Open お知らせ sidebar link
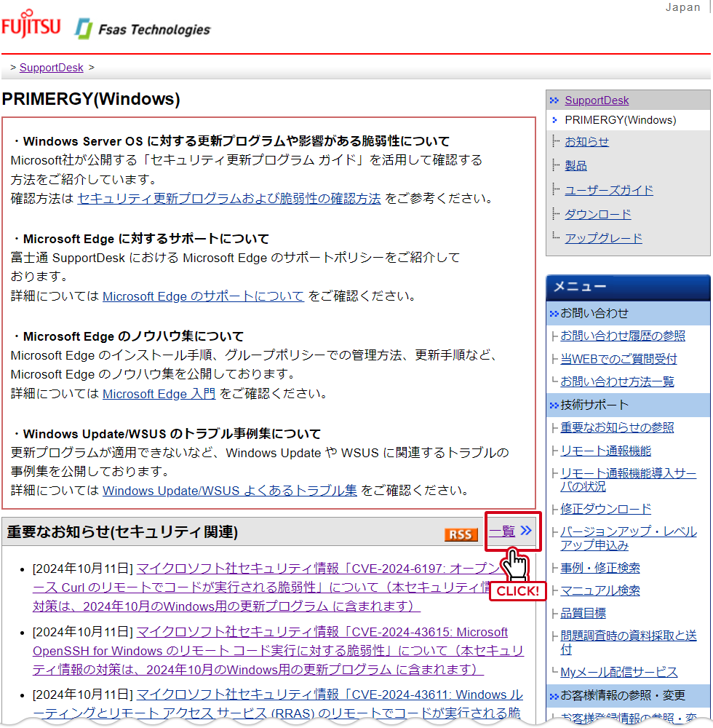 587,142
